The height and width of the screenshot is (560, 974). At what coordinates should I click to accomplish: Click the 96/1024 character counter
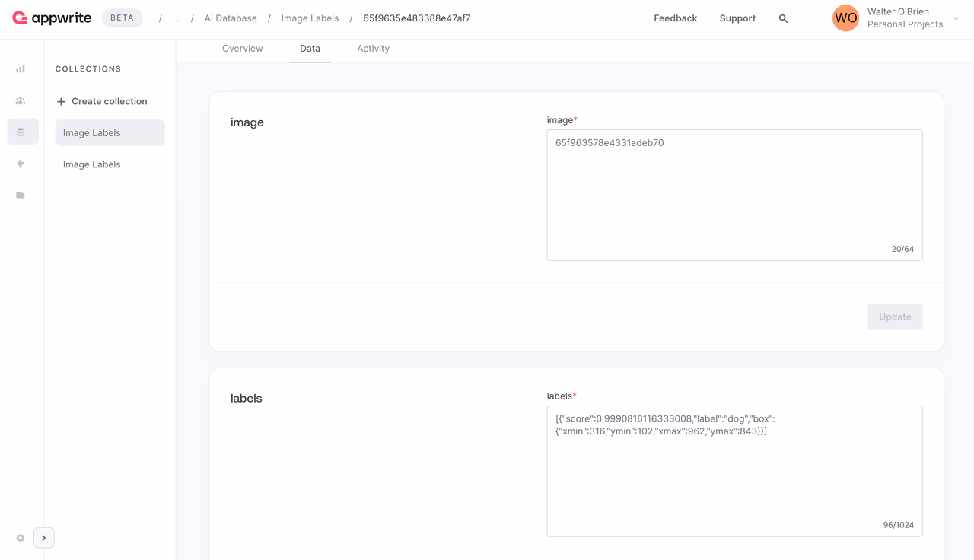pyautogui.click(x=899, y=525)
